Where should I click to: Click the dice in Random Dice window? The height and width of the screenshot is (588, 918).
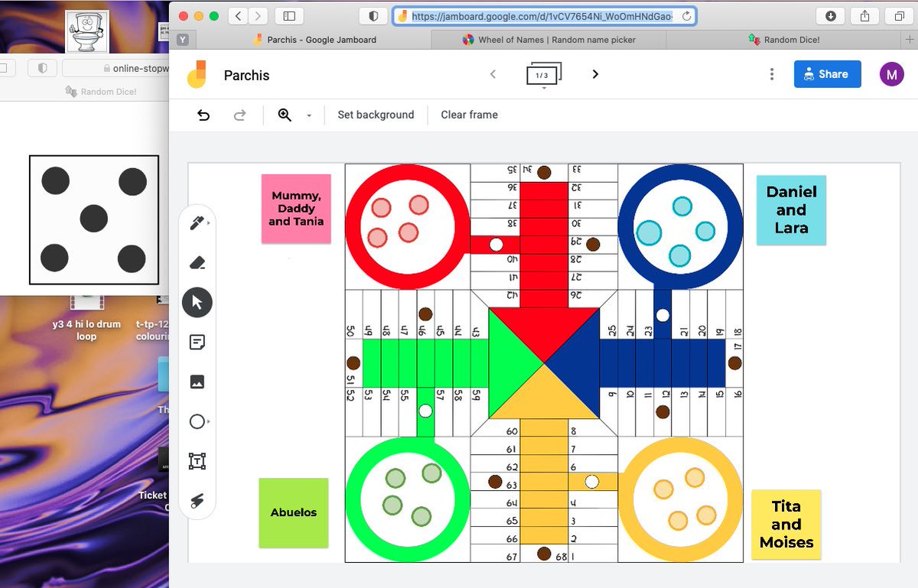(x=94, y=219)
